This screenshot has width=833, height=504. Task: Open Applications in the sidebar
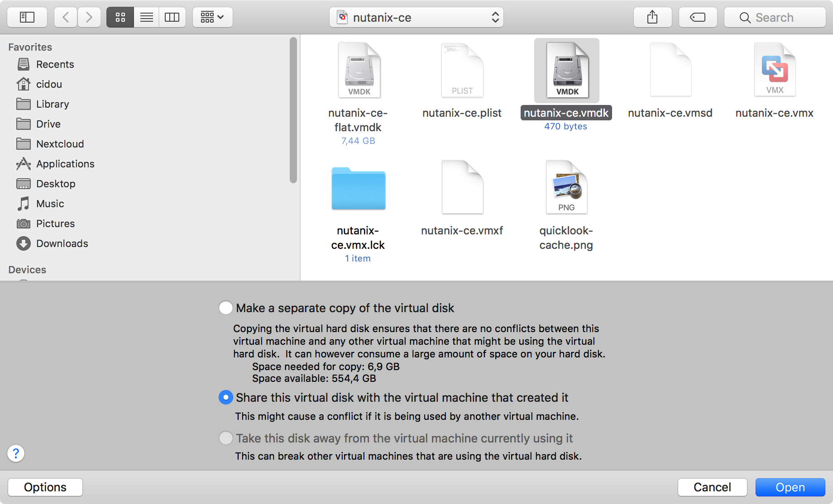pos(65,164)
